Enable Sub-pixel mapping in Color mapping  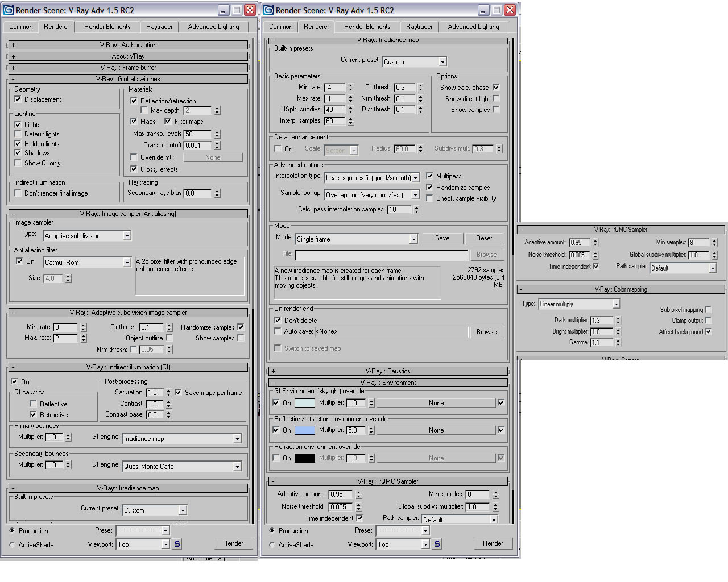tap(708, 310)
